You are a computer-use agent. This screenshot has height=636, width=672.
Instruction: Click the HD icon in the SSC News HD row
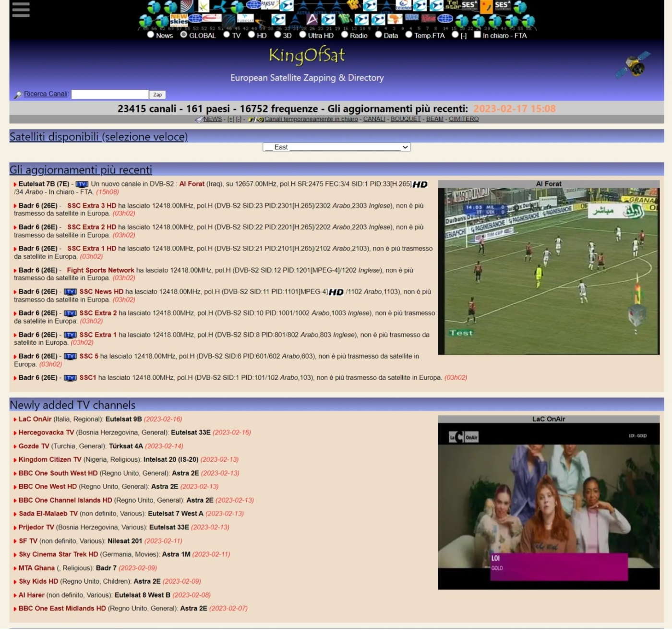(x=336, y=292)
